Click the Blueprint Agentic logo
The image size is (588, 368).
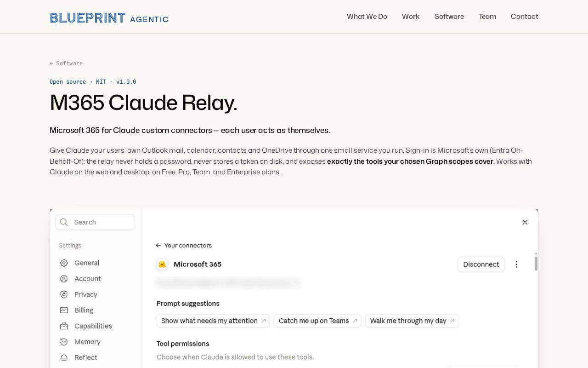[x=109, y=18]
